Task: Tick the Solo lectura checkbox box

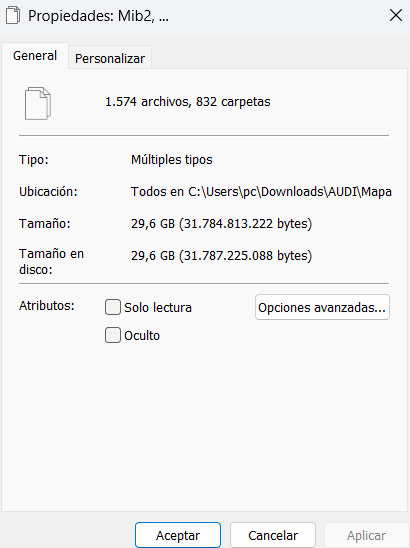Action: point(113,307)
